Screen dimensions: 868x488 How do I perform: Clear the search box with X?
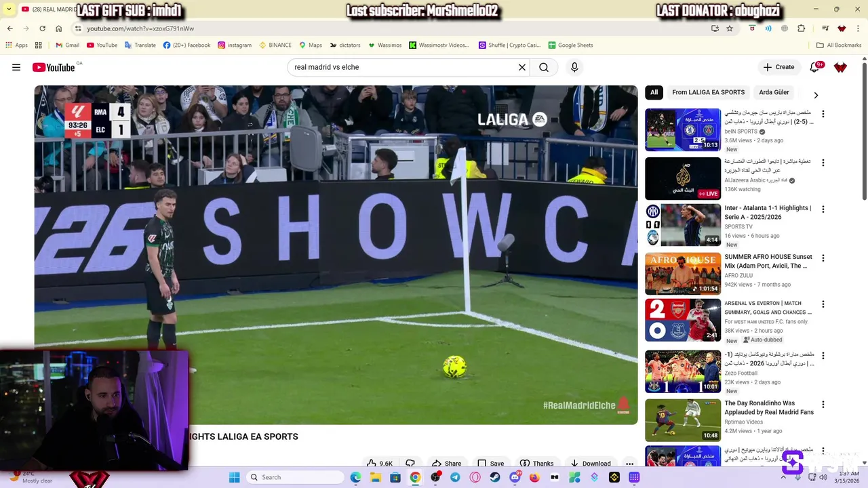522,67
